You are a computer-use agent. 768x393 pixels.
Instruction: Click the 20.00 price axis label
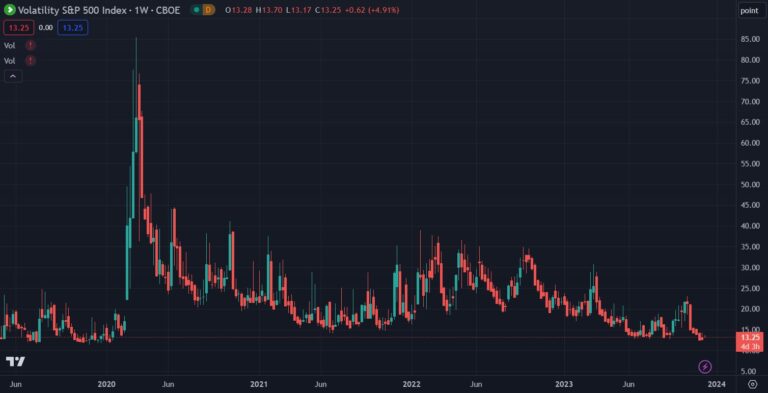750,309
